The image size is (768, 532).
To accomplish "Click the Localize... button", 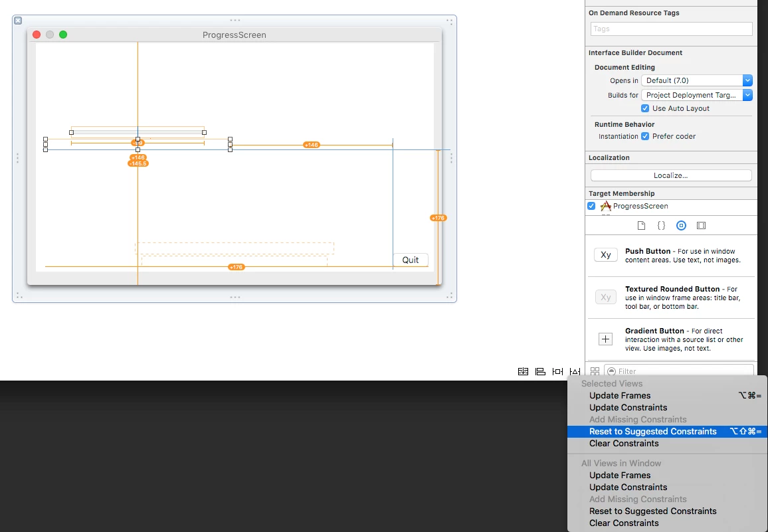I will tap(671, 175).
